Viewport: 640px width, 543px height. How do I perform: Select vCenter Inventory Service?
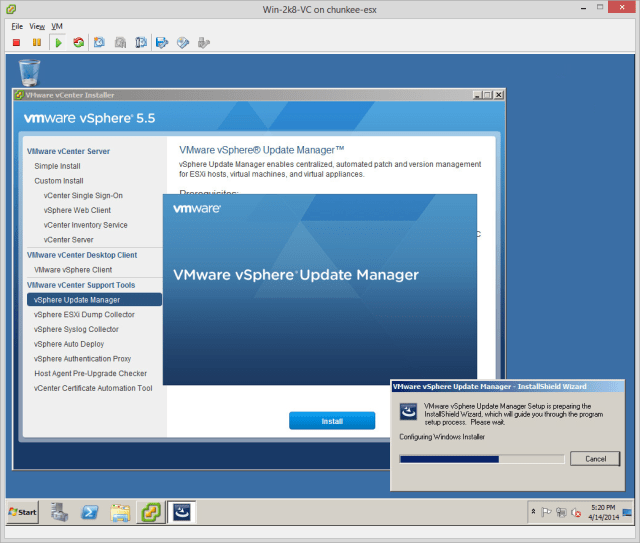pyautogui.click(x=86, y=225)
